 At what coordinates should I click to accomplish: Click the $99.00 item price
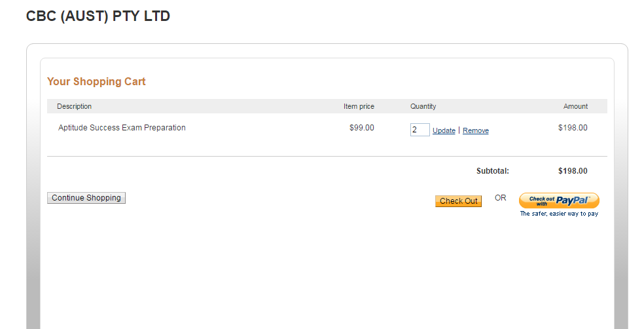(362, 128)
